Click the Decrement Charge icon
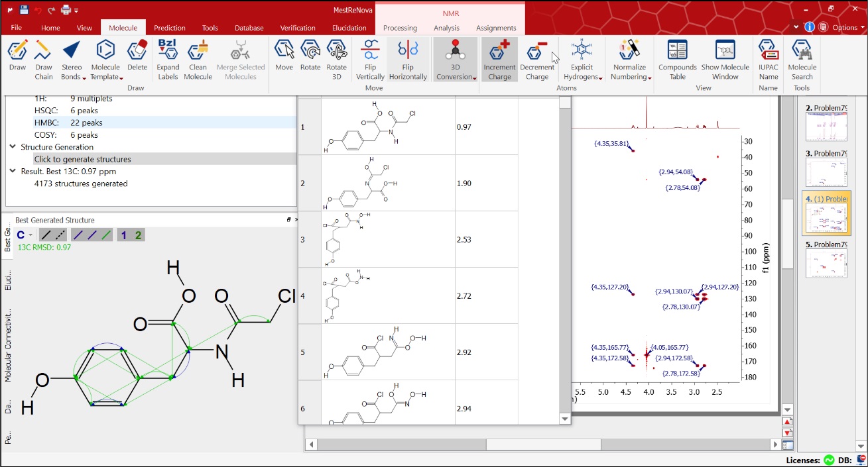868x467 pixels. point(536,58)
